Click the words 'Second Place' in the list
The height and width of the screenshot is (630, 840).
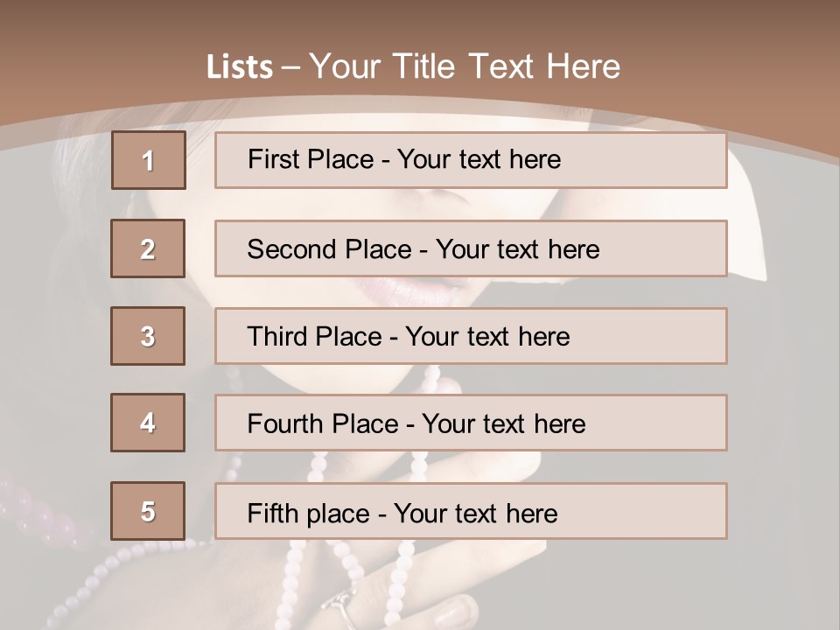[330, 249]
